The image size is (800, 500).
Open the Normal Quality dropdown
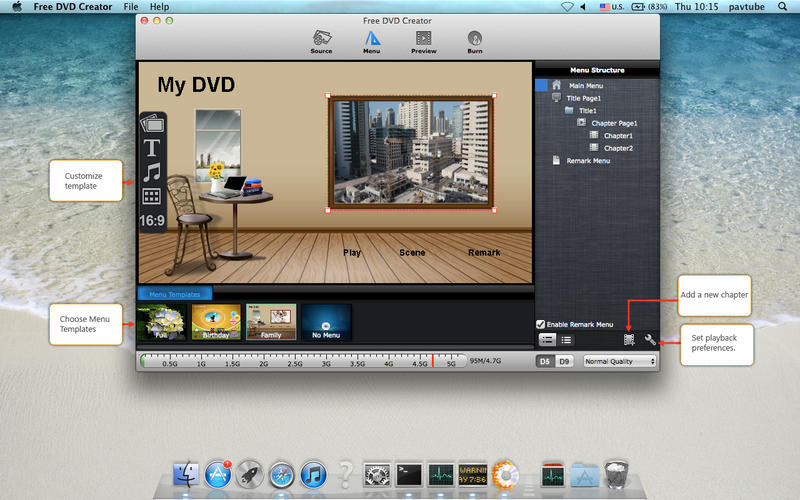coord(619,361)
